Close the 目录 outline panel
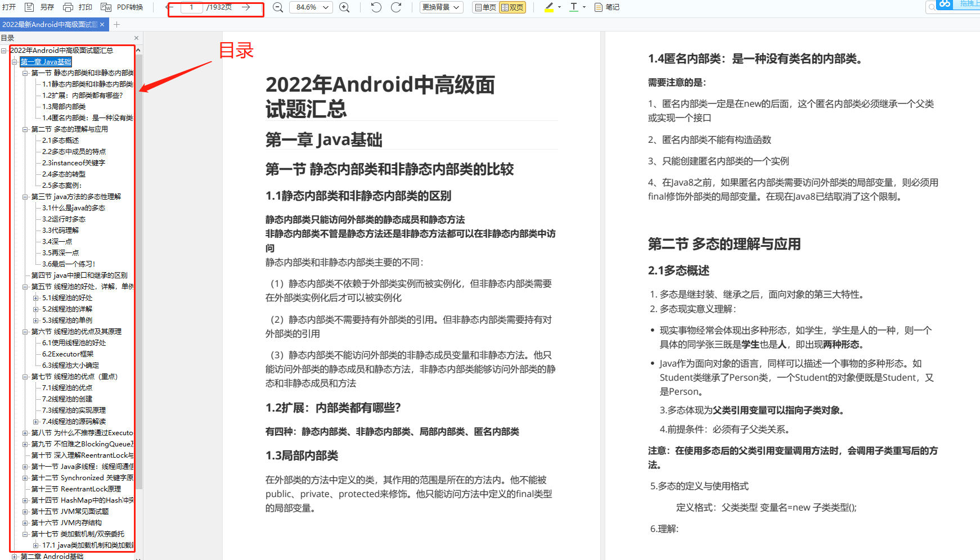The image size is (980, 560). coord(136,38)
